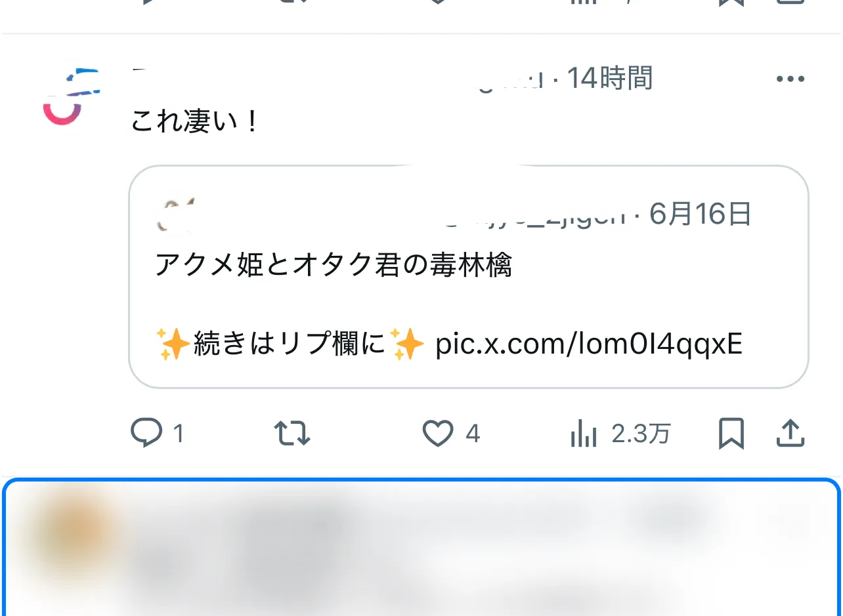Select the これ凄い！ tweet text

click(x=195, y=122)
